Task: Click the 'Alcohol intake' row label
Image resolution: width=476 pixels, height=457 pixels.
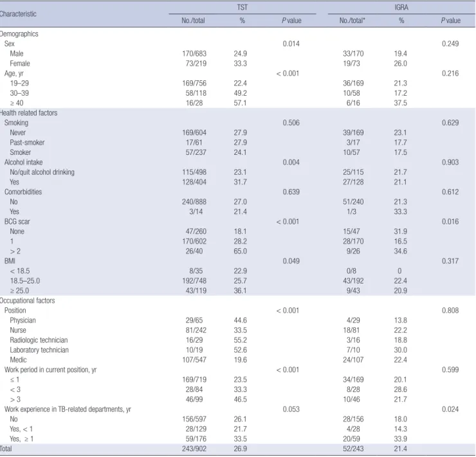Action: click(x=23, y=162)
